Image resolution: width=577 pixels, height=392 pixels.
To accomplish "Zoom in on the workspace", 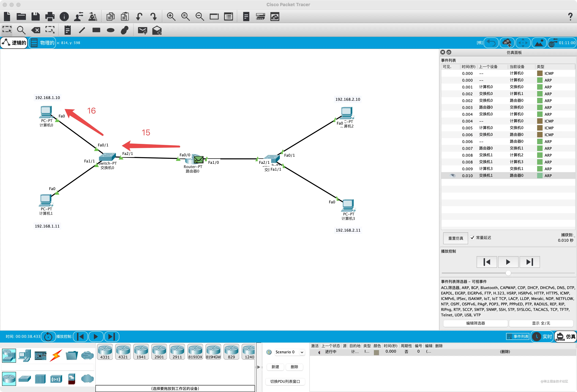I will pos(171,17).
